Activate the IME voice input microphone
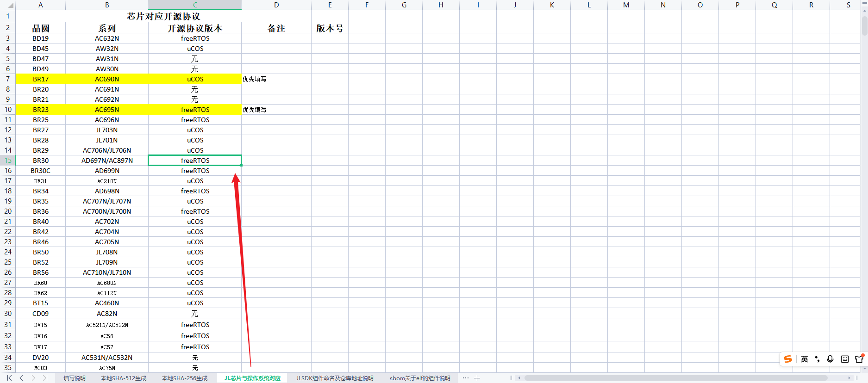 (x=831, y=359)
